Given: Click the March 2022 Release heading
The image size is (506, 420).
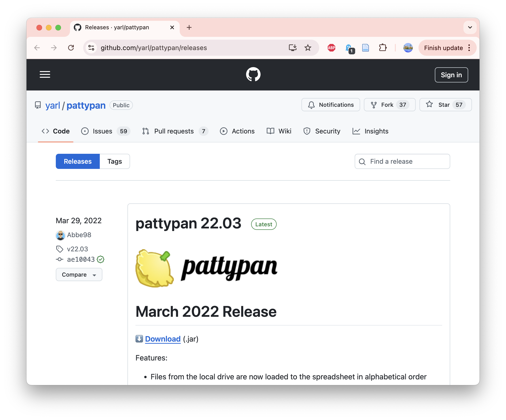Looking at the screenshot, I should point(206,311).
